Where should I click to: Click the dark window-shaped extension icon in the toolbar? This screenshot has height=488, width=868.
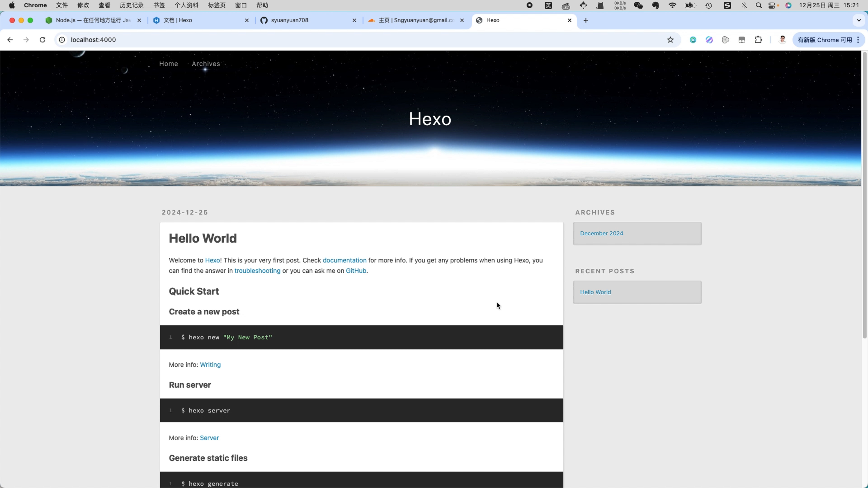point(742,40)
